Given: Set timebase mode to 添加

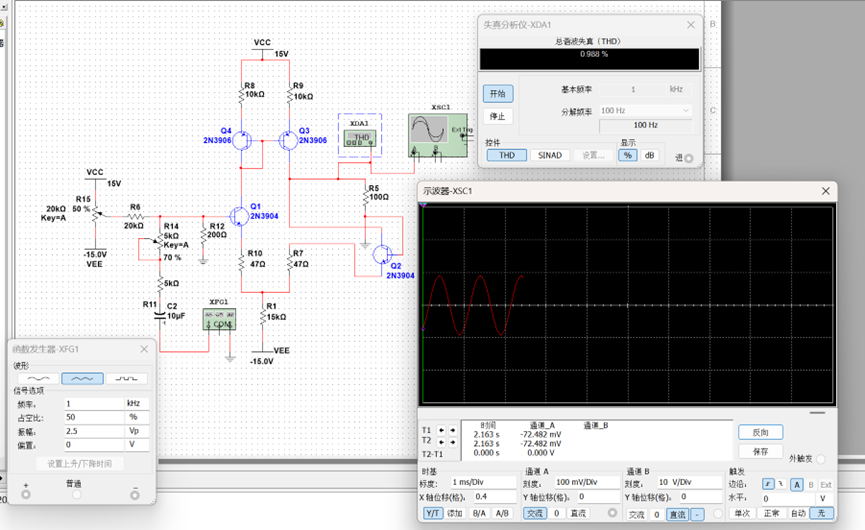Looking at the screenshot, I should pyautogui.click(x=455, y=513).
